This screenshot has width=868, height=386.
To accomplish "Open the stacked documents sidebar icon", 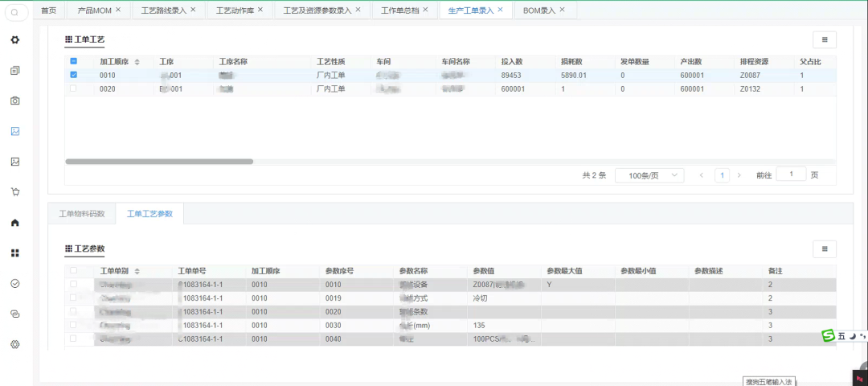I will 15,70.
